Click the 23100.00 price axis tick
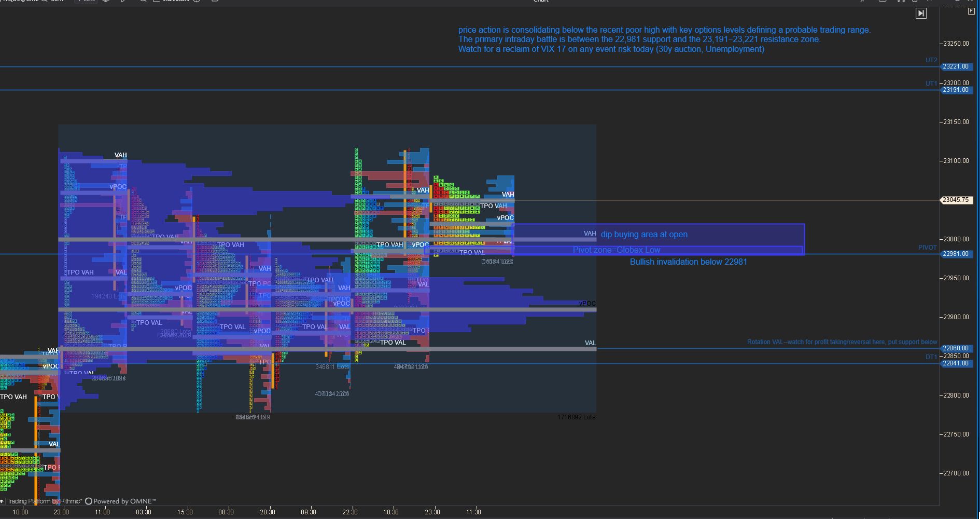Screen dimensions: 980x519 coord(956,161)
